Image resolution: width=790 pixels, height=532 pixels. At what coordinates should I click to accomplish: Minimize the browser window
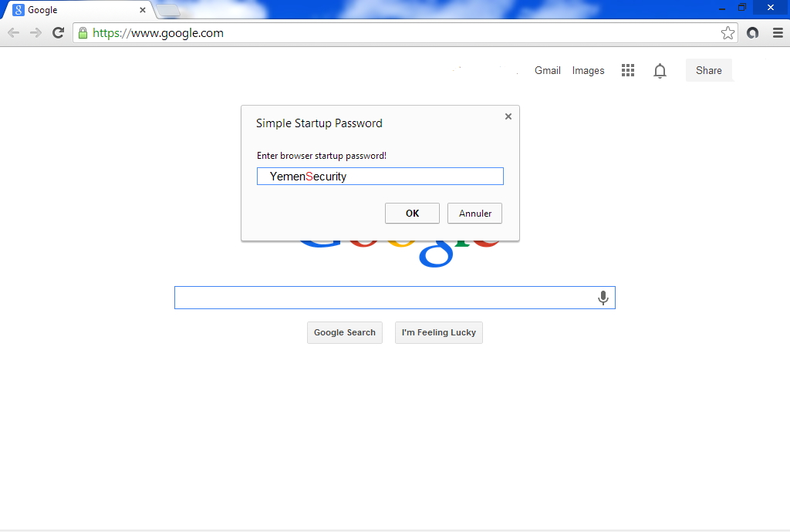click(x=722, y=8)
